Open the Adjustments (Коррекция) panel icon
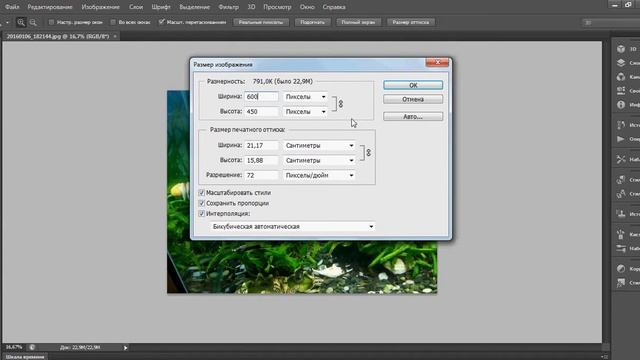 tap(621, 269)
